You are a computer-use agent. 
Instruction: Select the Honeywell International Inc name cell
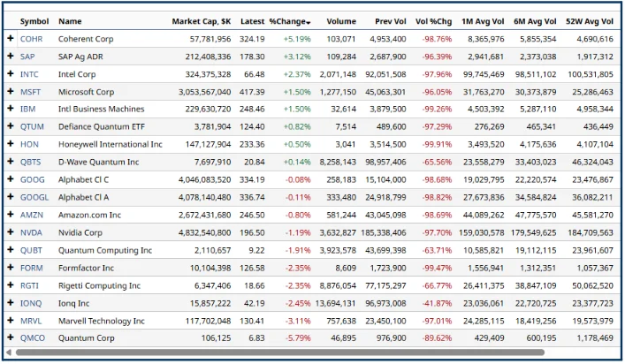point(111,144)
